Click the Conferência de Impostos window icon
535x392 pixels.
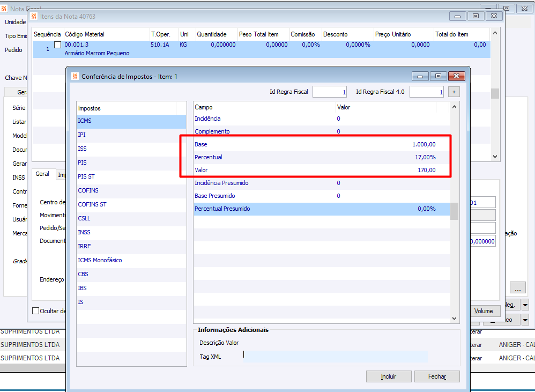(75, 77)
